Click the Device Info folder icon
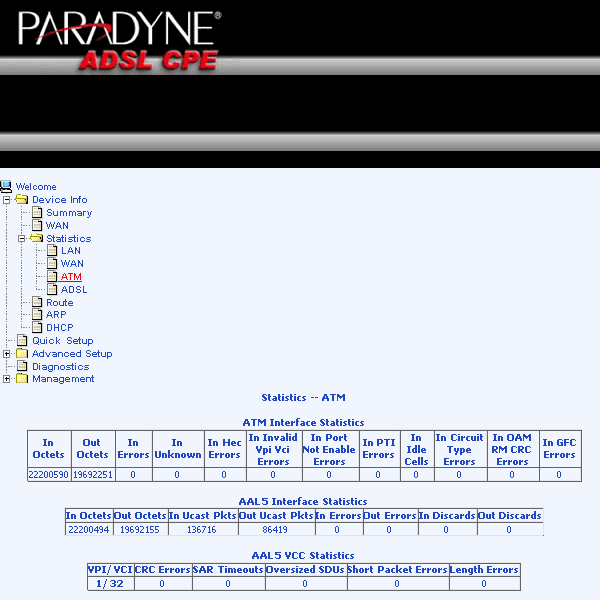600x600 pixels. point(21,199)
